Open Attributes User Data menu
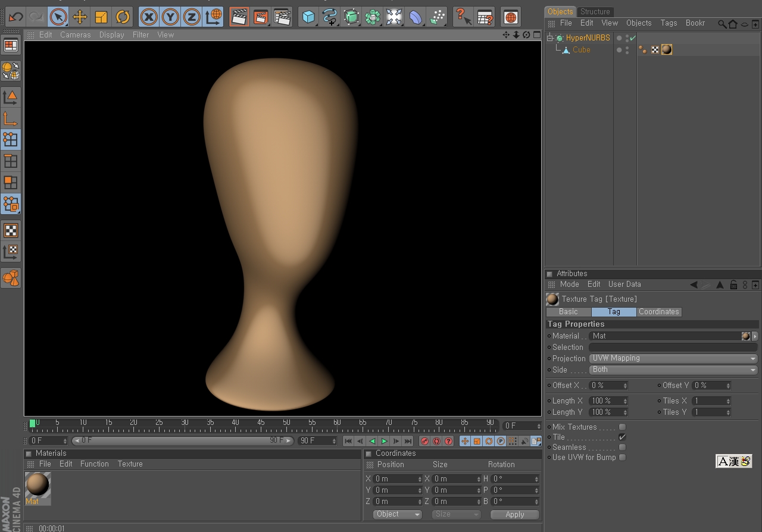The height and width of the screenshot is (532, 762). pos(624,284)
